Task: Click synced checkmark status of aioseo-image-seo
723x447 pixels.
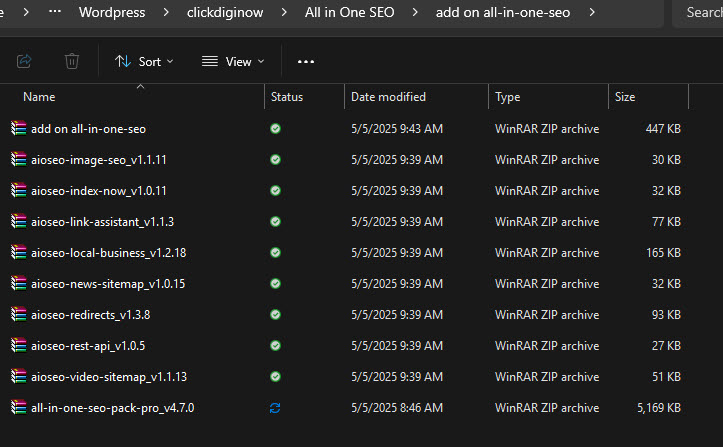Action: (x=275, y=160)
